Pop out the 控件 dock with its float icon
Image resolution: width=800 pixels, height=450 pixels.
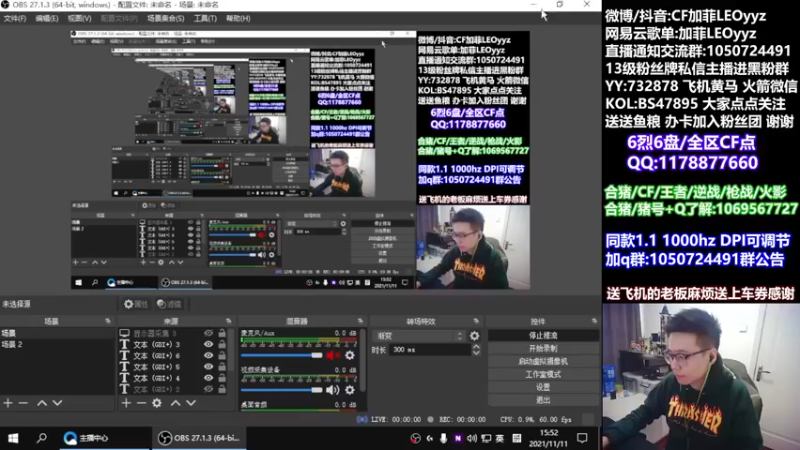594,321
